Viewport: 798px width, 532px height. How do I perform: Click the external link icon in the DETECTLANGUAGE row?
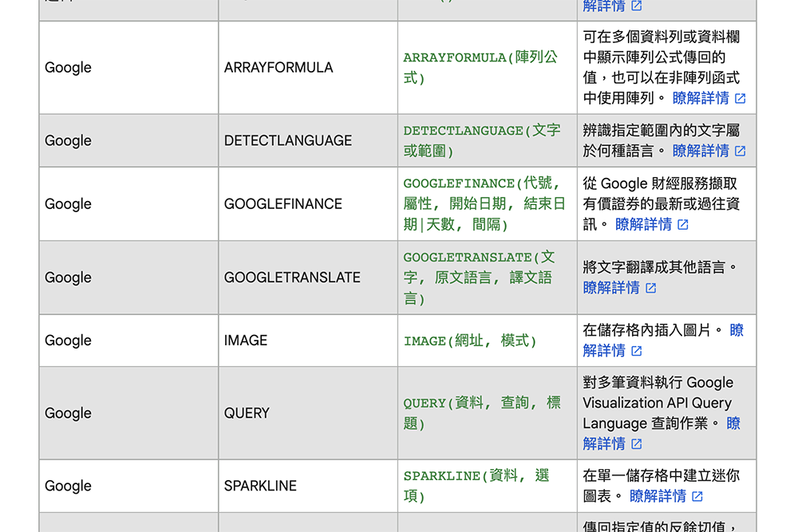click(739, 152)
